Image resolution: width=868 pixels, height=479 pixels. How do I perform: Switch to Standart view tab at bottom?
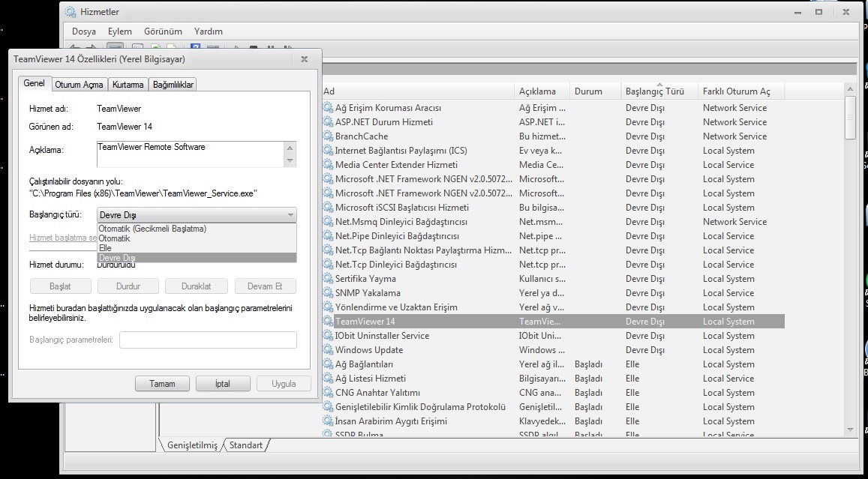coord(246,445)
